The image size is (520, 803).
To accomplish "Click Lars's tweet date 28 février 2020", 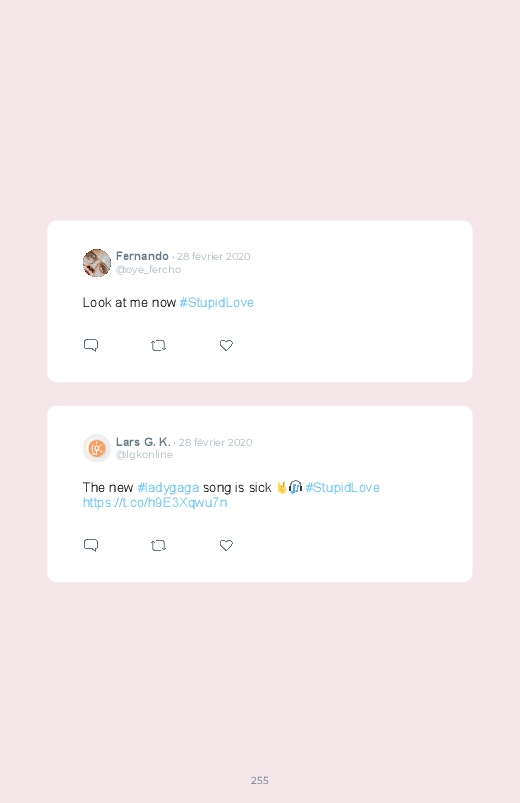I will pos(216,442).
